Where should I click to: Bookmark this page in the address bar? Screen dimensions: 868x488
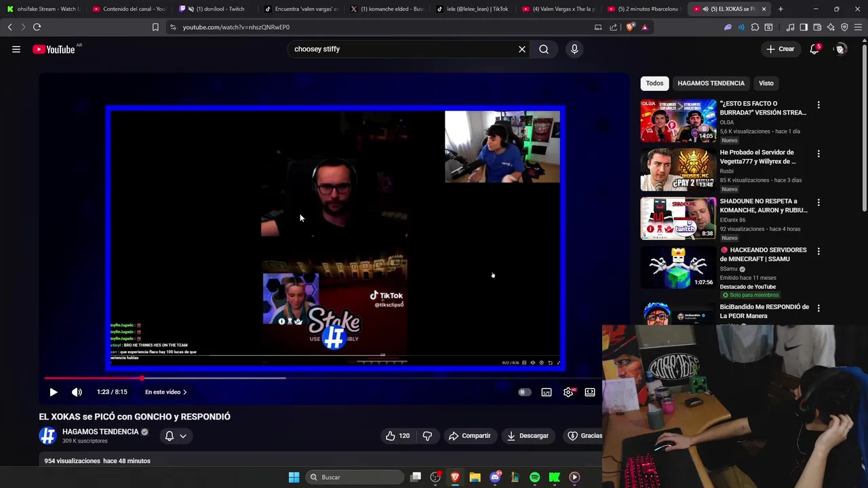point(155,27)
